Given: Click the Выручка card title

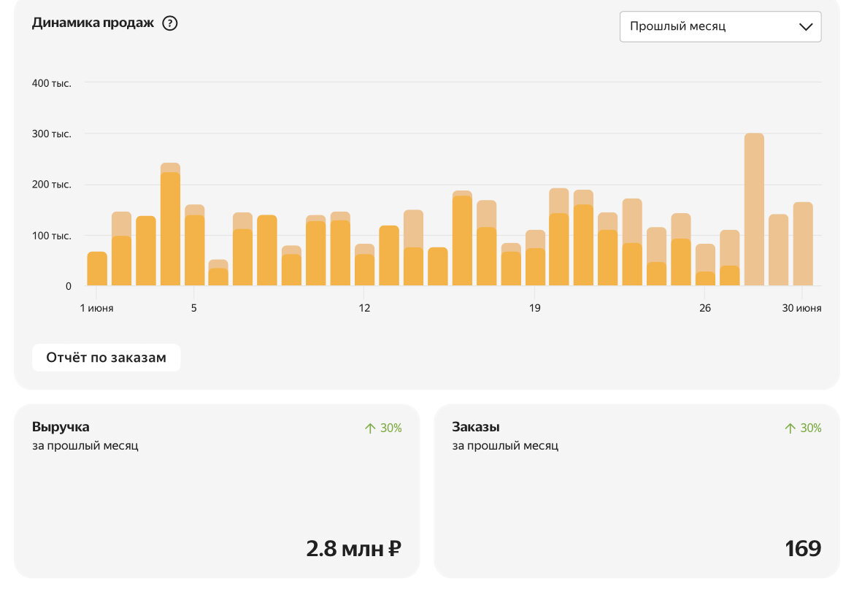Looking at the screenshot, I should (x=61, y=427).
